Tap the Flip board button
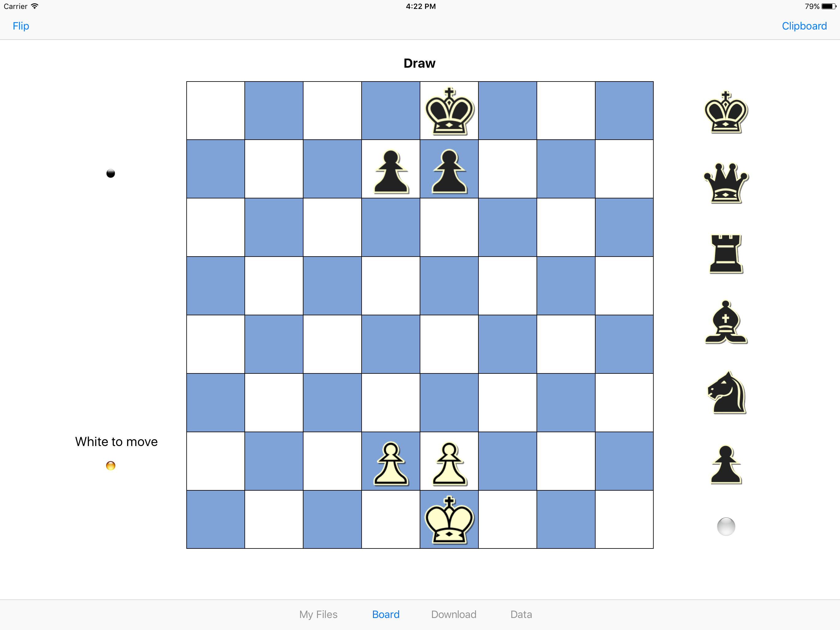840x630 pixels. point(21,26)
